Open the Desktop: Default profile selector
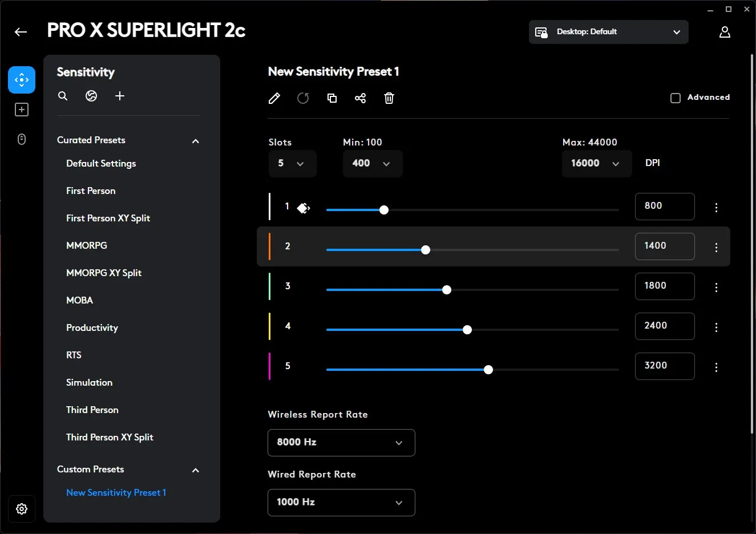The image size is (756, 534). (608, 32)
